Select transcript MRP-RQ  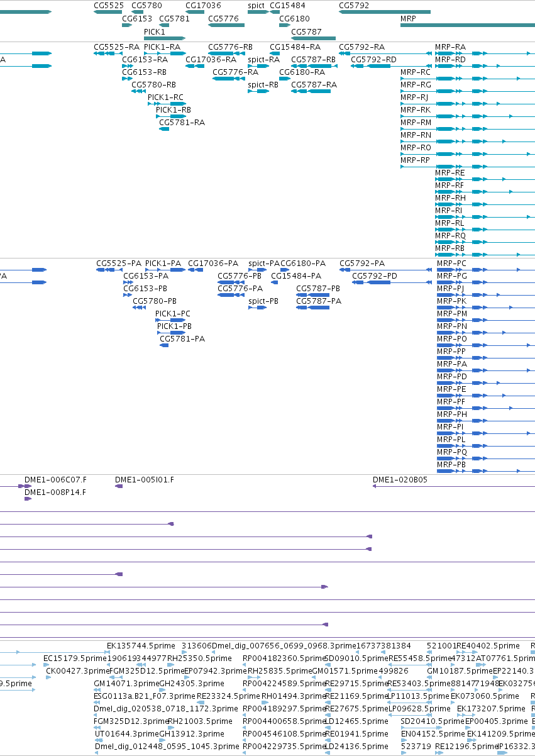pos(450,236)
